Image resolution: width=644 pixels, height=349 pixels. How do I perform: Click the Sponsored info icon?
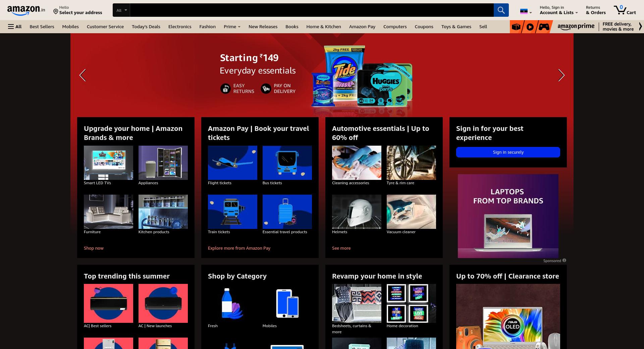pyautogui.click(x=564, y=260)
